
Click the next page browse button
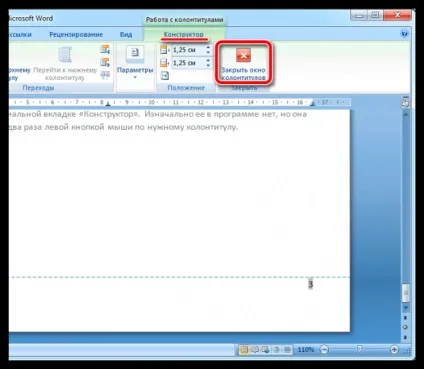tap(406, 337)
